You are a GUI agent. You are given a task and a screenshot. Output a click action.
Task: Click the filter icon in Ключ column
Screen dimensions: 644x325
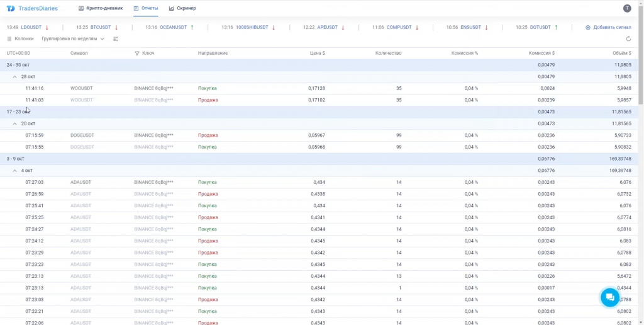tap(137, 53)
